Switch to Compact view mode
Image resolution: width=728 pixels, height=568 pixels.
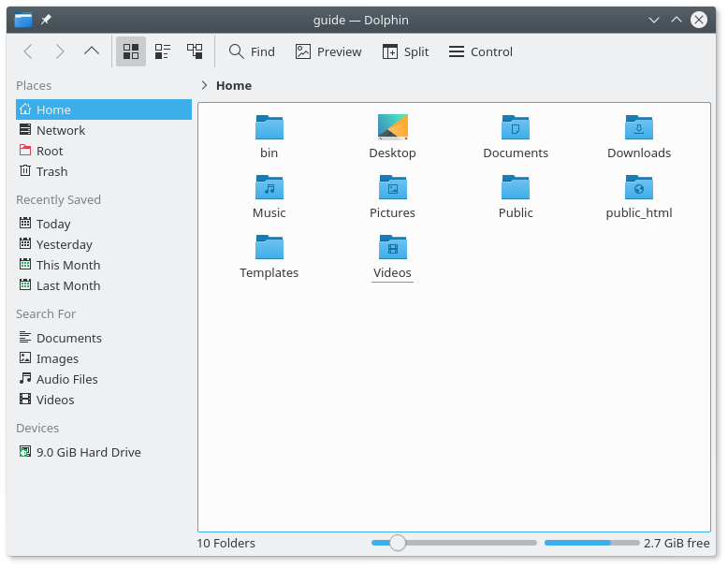tap(163, 51)
